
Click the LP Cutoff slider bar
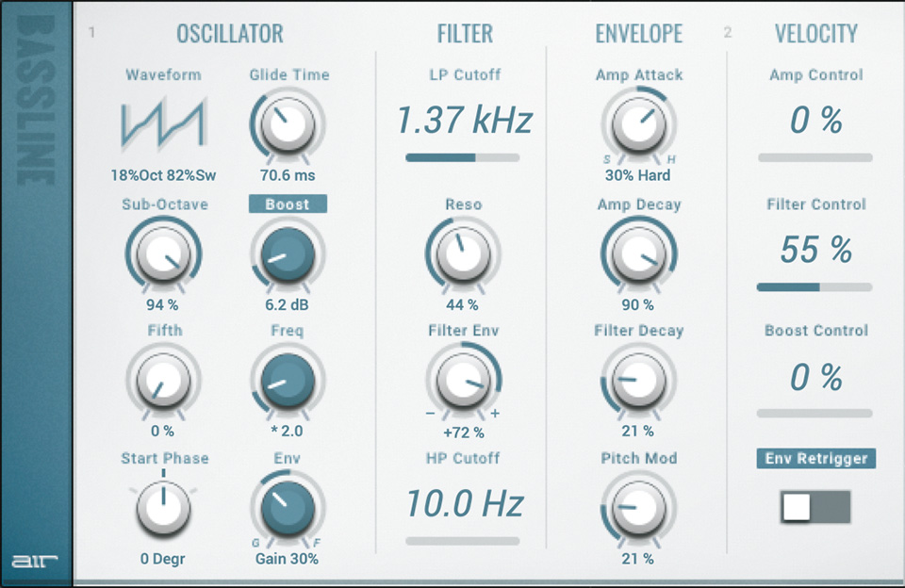coord(462,157)
